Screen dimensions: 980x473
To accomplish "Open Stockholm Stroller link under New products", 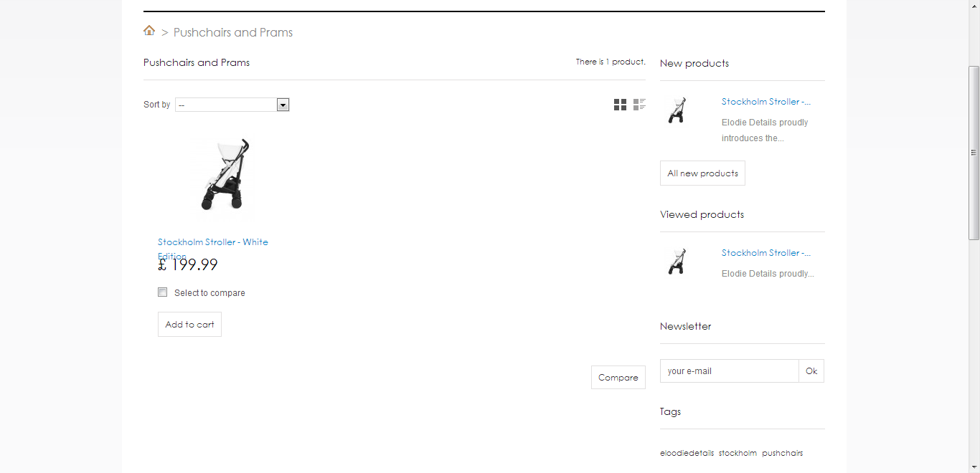I will 766,102.
